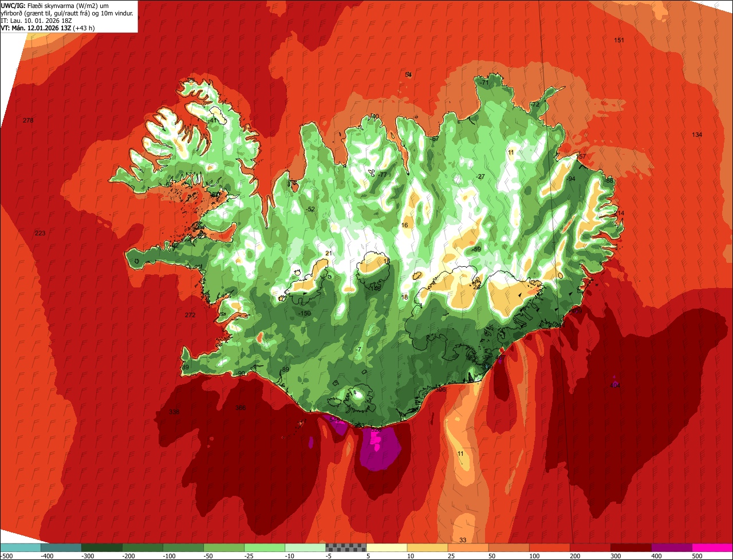The image size is (733, 560).
Task: Click the map value 223
Action: [x=40, y=233]
